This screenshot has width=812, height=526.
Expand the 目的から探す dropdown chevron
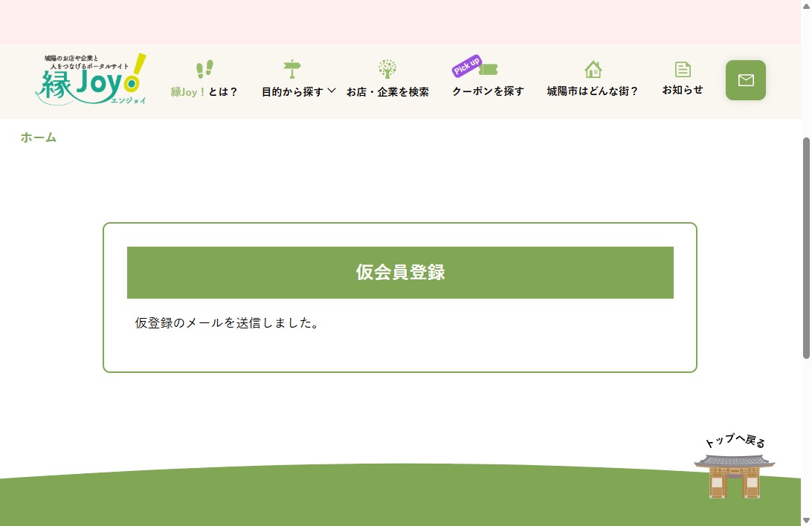333,92
